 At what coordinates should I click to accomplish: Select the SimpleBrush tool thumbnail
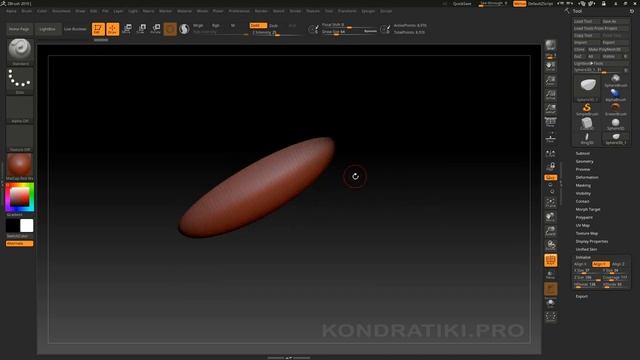[x=587, y=109]
